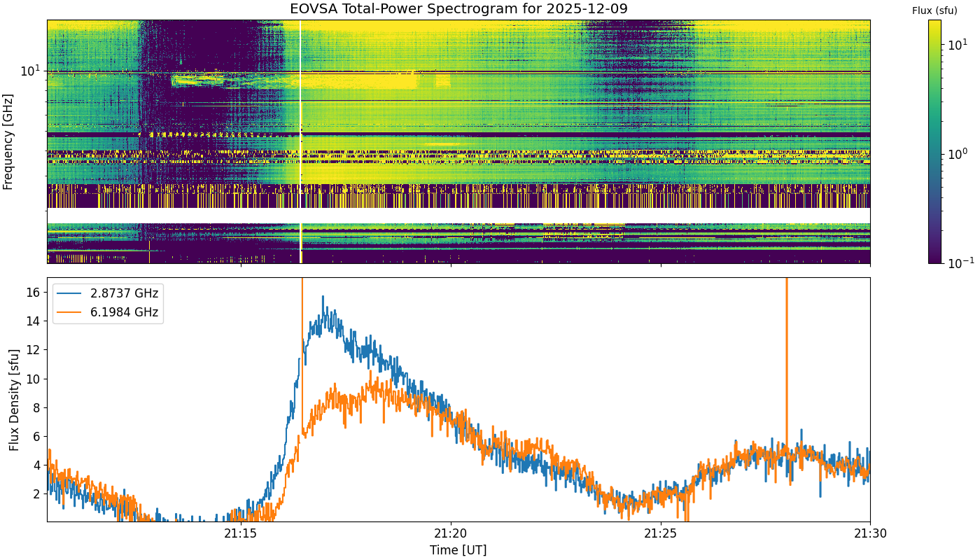
Task: Click the orange legend line sample
Action: click(71, 311)
